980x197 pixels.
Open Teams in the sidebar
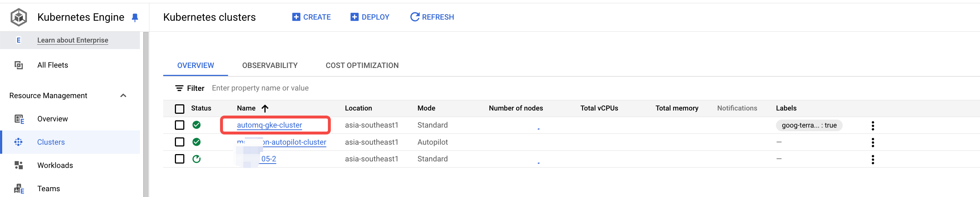[x=49, y=188]
